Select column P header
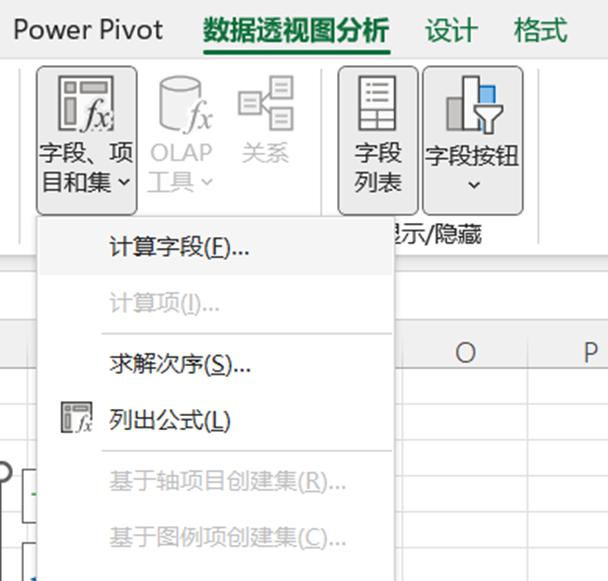608x581 pixels. (x=590, y=352)
